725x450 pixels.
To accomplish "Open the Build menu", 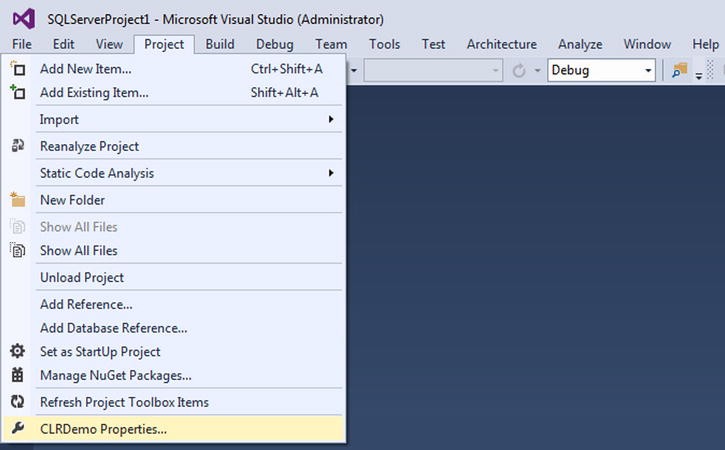I will pos(220,44).
